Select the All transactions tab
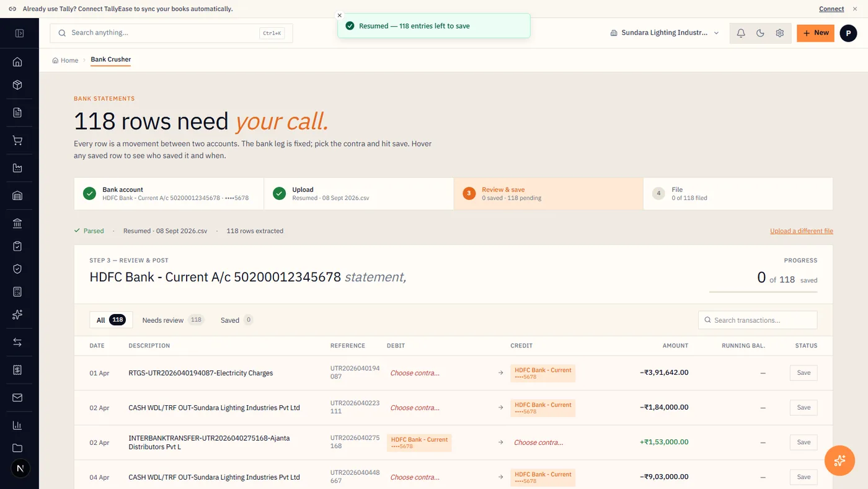The width and height of the screenshot is (868, 489). [111, 320]
